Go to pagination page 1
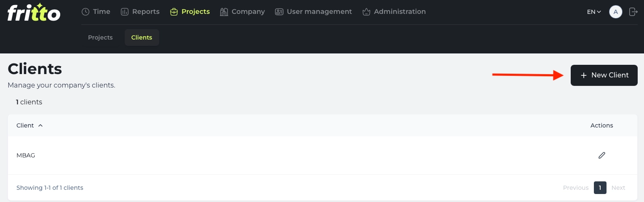This screenshot has height=202, width=644. tap(600, 188)
